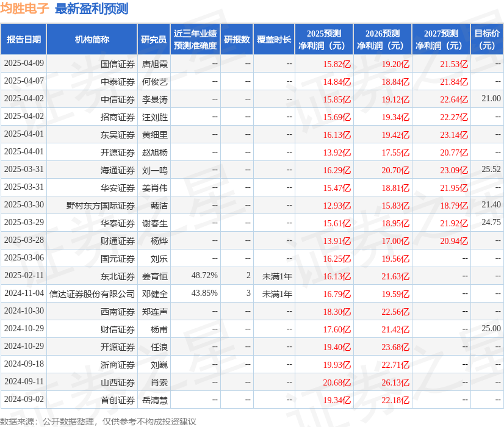Select the 机构简称 column header
The width and height of the screenshot is (504, 427).
pyautogui.click(x=92, y=39)
